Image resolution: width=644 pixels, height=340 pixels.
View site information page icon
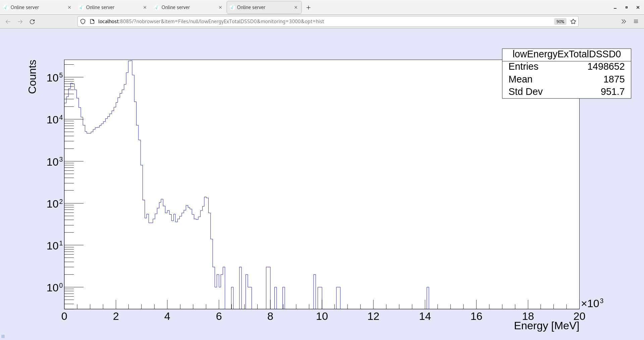click(x=92, y=21)
